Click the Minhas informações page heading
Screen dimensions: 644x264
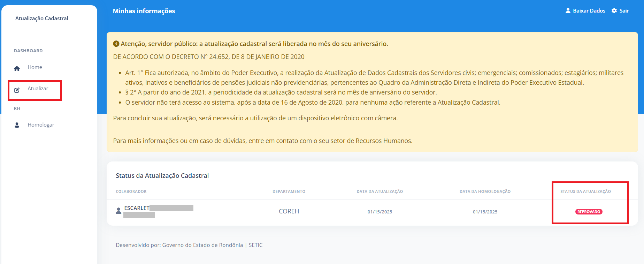point(144,11)
